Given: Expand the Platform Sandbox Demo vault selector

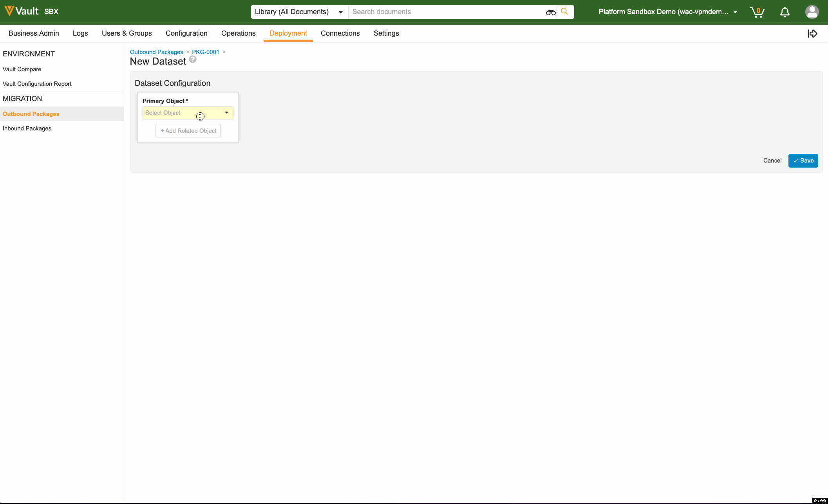Looking at the screenshot, I should click(668, 12).
